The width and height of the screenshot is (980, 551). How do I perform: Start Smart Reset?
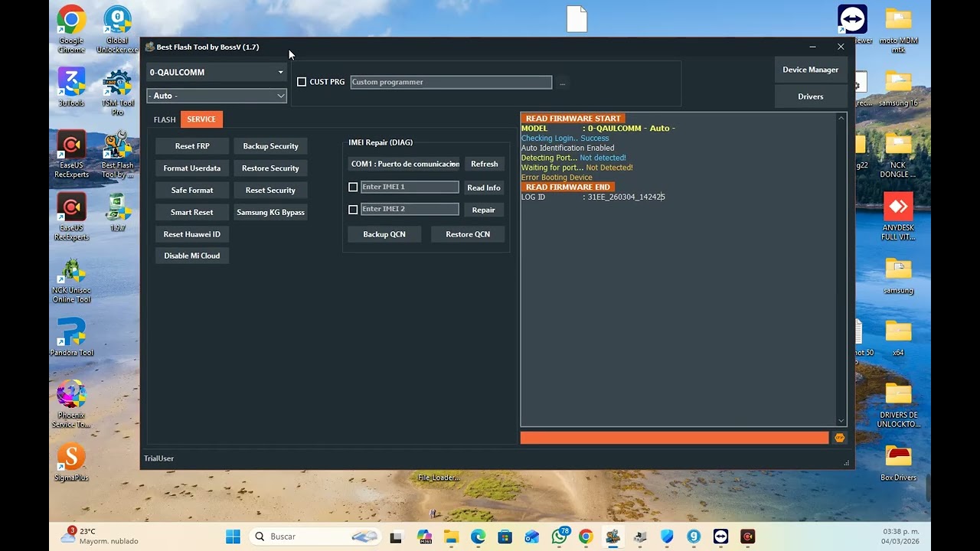point(192,212)
